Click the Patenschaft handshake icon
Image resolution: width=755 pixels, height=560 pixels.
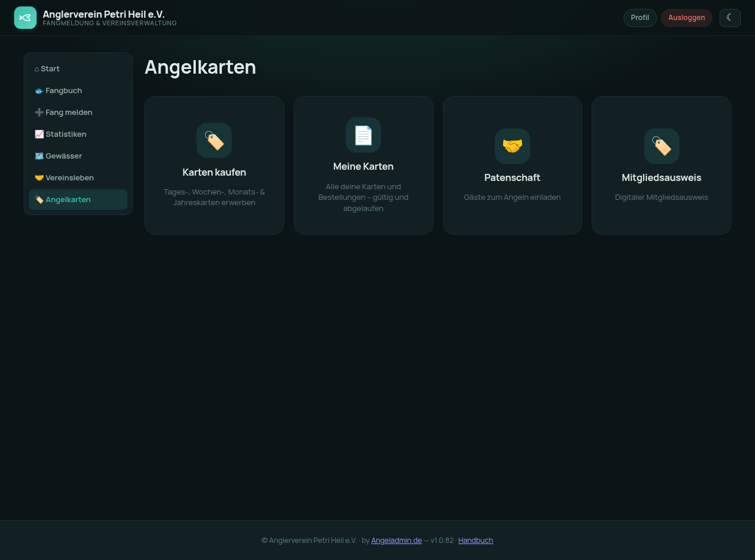point(513,146)
